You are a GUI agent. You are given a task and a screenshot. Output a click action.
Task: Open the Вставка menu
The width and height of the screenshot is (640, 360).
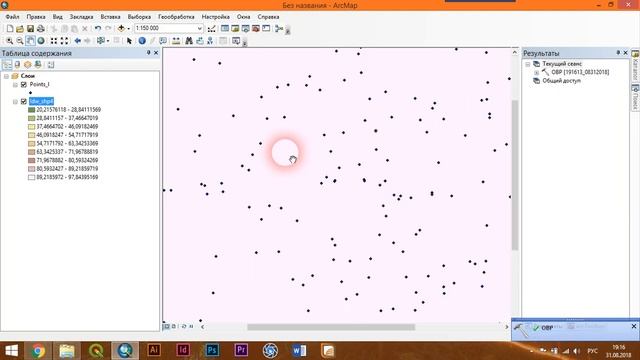coord(110,17)
